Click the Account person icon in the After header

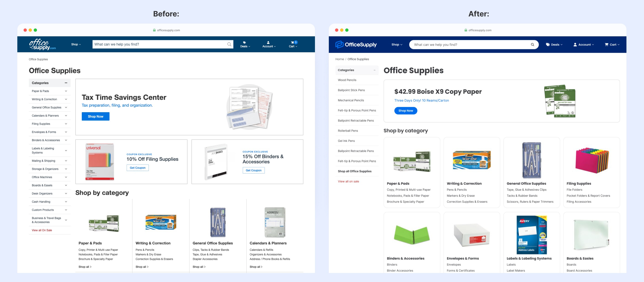point(575,45)
